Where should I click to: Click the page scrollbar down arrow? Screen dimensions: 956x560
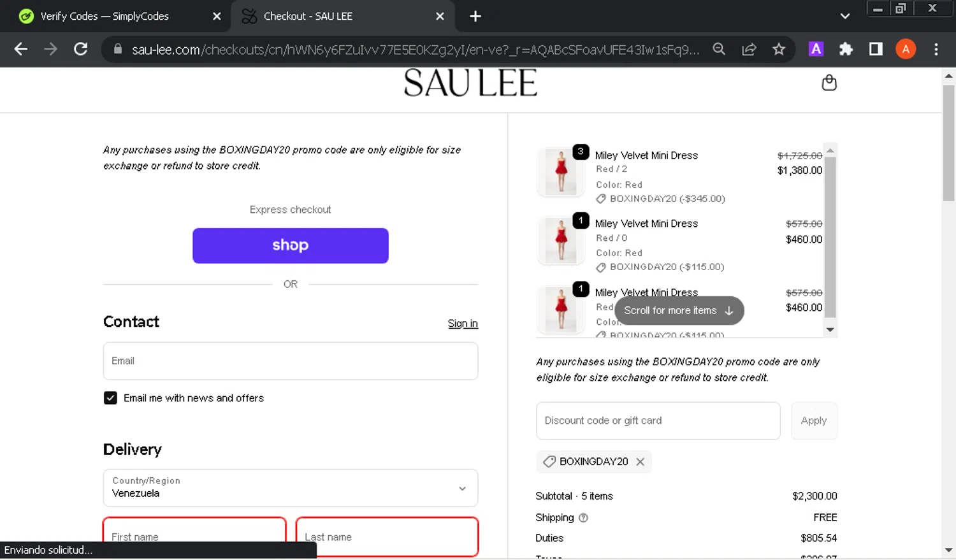coord(948,550)
